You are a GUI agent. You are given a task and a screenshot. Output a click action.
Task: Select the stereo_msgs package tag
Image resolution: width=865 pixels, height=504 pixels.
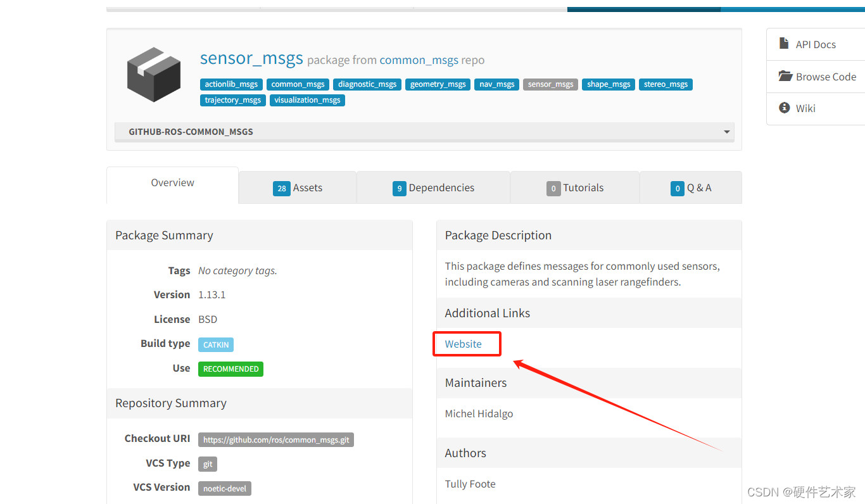tap(666, 84)
